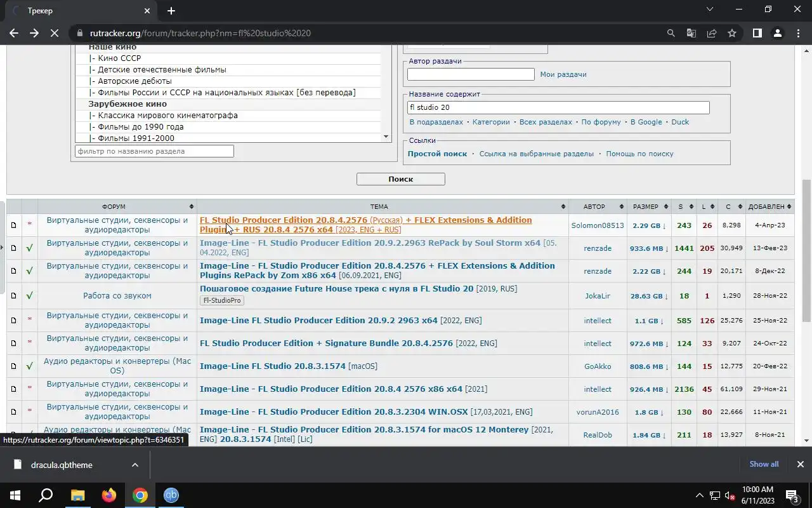Viewport: 812px width, 508px height.
Task: Click Простой поиск link
Action: [x=437, y=154]
